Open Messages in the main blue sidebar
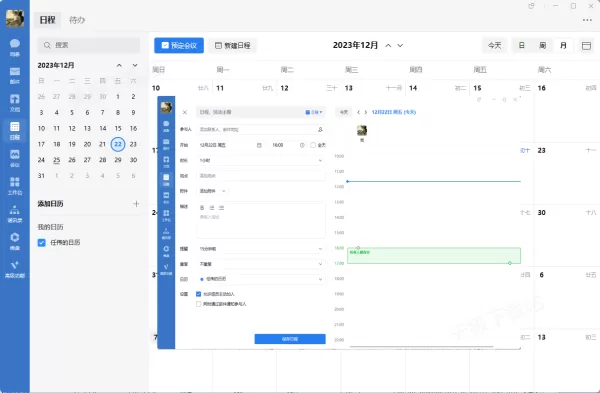 [x=15, y=47]
